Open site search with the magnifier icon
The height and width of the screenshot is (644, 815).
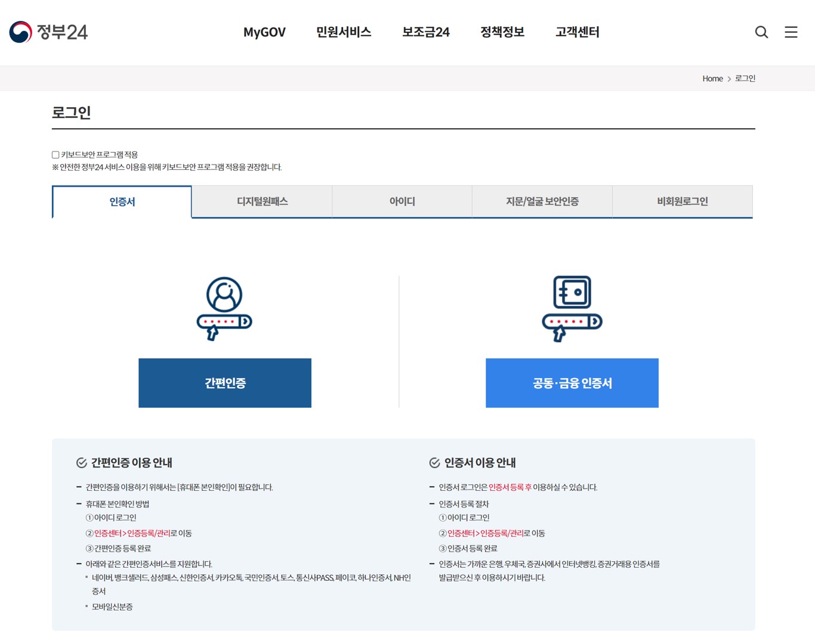coord(761,32)
